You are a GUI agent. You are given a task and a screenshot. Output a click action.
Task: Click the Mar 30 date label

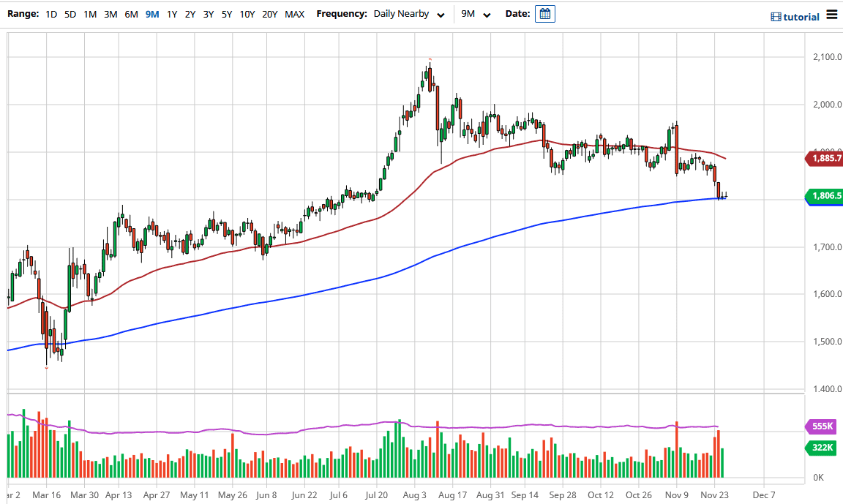click(x=84, y=495)
